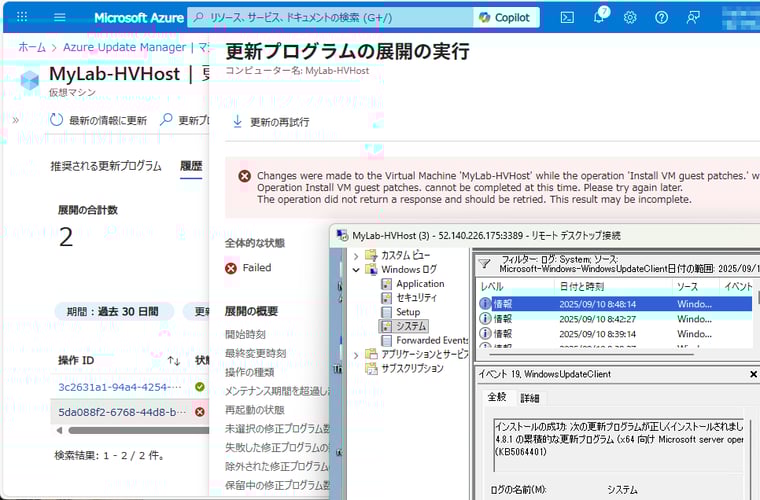Click the Failed overall status icon
760x500 pixels.
[x=231, y=268]
